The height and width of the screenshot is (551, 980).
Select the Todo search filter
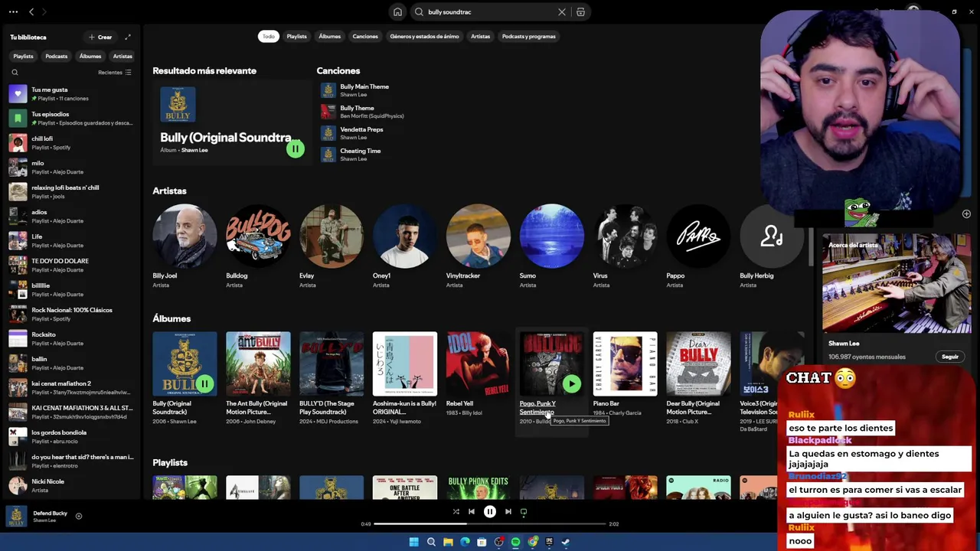[x=268, y=36]
